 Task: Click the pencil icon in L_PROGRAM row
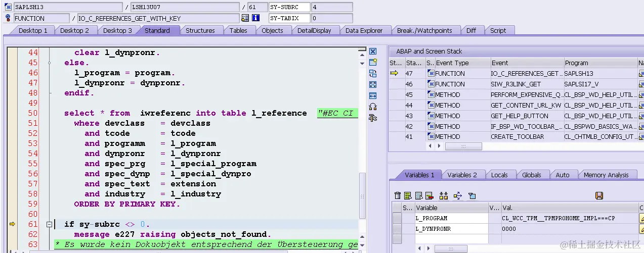(642, 218)
